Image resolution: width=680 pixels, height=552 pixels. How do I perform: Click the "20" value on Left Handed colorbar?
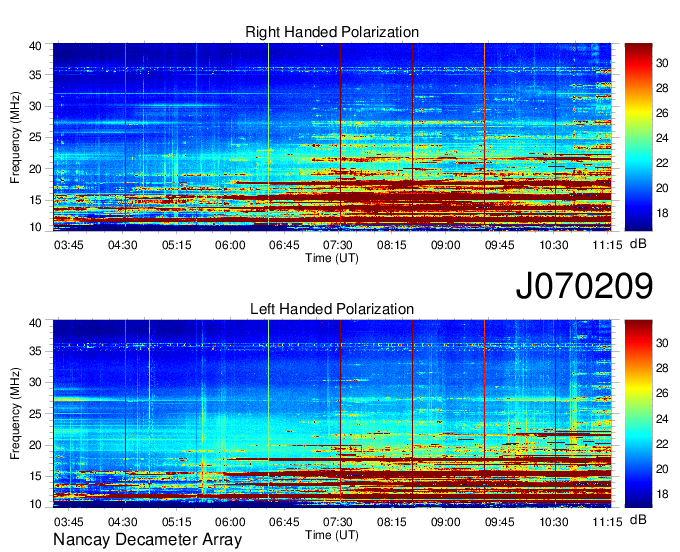click(662, 469)
